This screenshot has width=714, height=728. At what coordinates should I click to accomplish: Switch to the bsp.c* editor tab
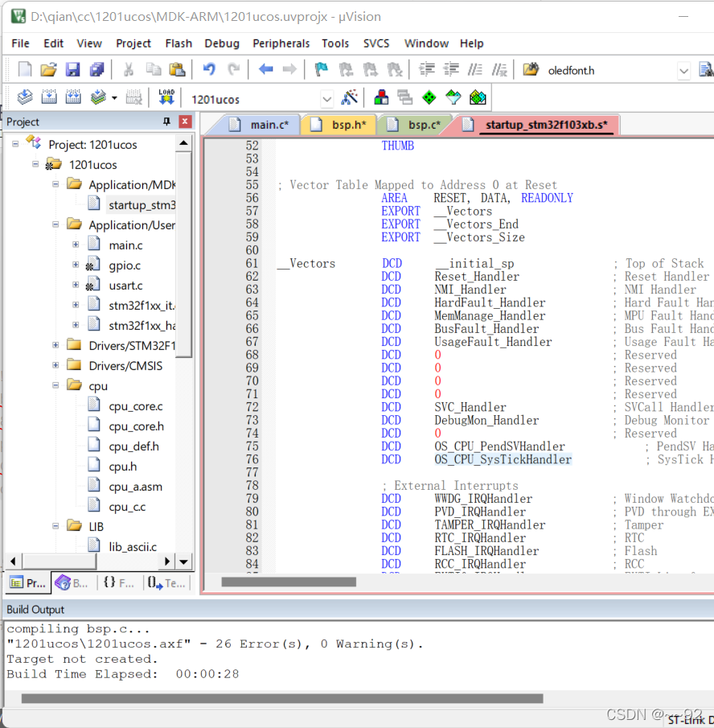click(415, 125)
